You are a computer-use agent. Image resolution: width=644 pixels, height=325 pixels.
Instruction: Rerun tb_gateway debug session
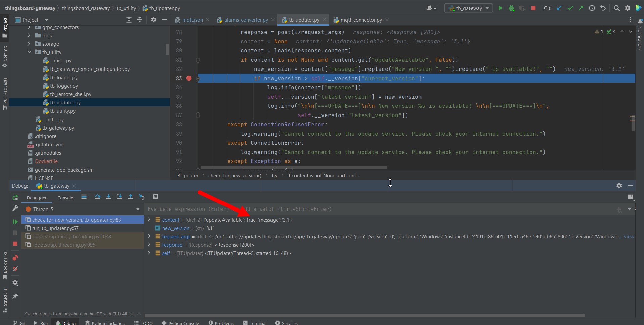(x=15, y=198)
